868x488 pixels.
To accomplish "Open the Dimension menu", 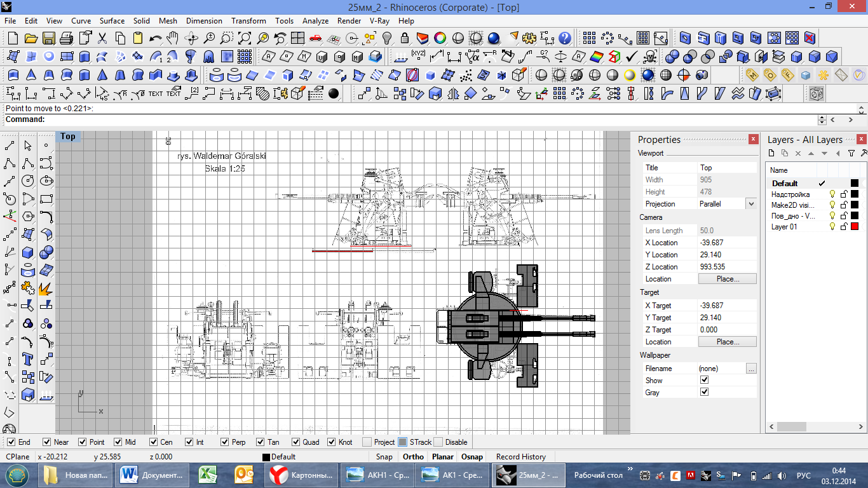I will pos(204,21).
